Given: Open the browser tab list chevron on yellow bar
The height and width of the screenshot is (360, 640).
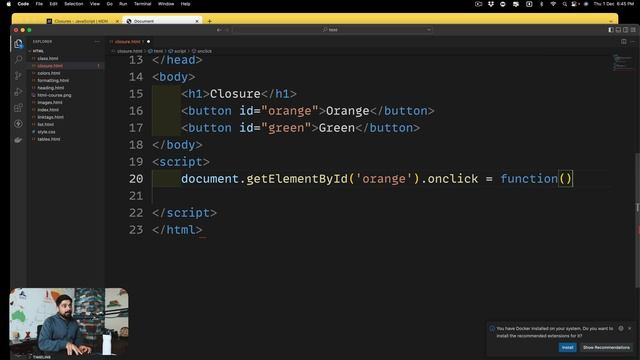Looking at the screenshot, I should pyautogui.click(x=611, y=21).
